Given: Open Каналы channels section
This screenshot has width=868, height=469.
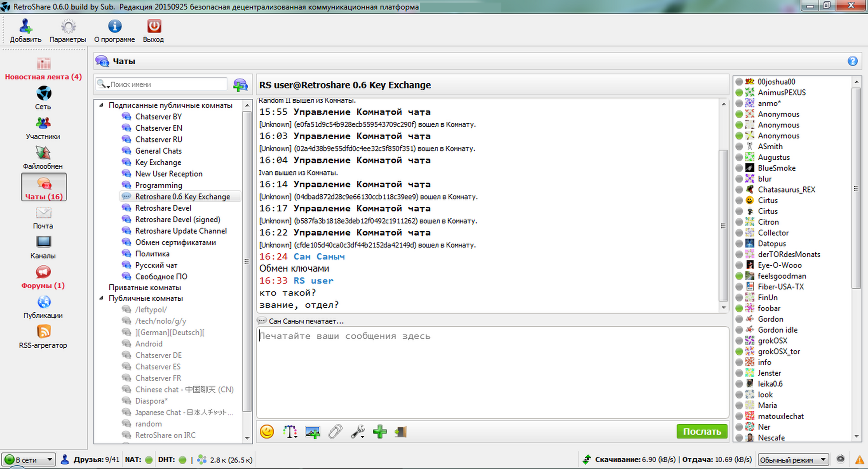Looking at the screenshot, I should click(x=43, y=248).
